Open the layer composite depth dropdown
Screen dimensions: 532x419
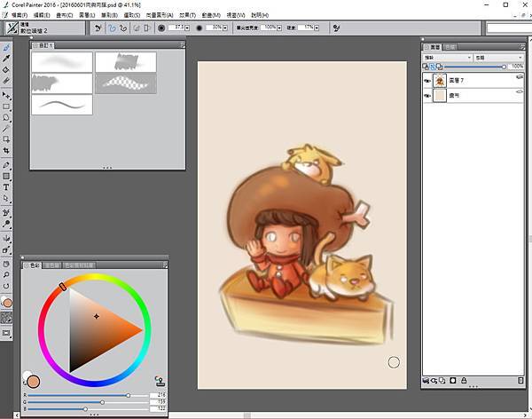tap(498, 58)
